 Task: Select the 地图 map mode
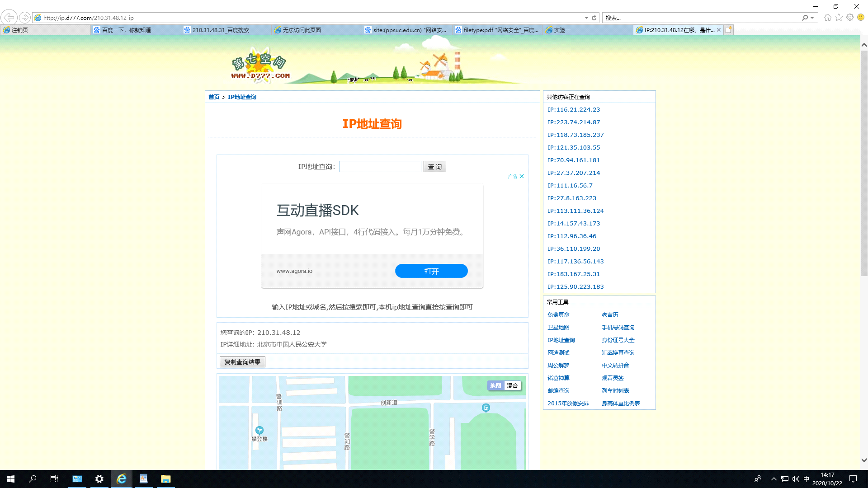pos(495,385)
